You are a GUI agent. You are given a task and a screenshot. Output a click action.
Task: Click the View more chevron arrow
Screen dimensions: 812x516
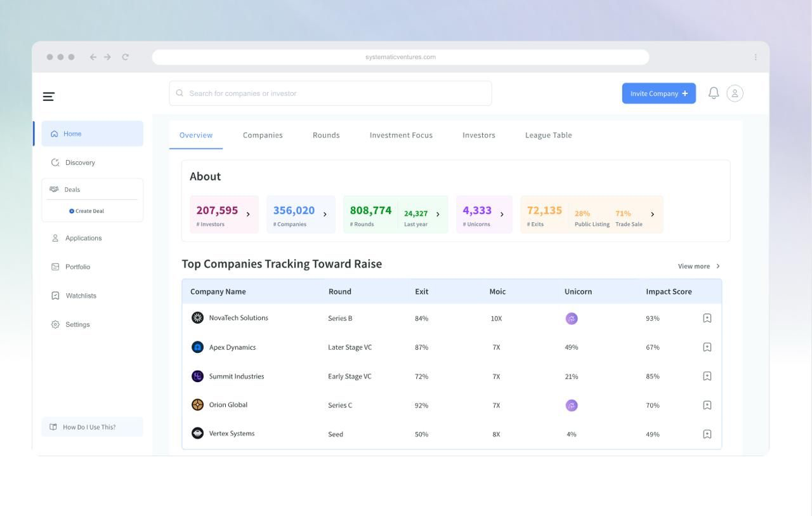pos(718,267)
